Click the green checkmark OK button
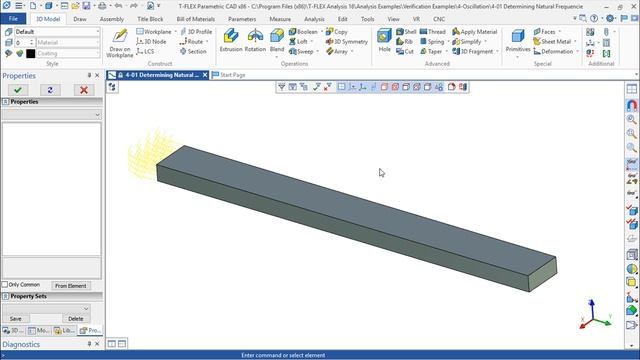This screenshot has height=360, width=640. (18, 90)
